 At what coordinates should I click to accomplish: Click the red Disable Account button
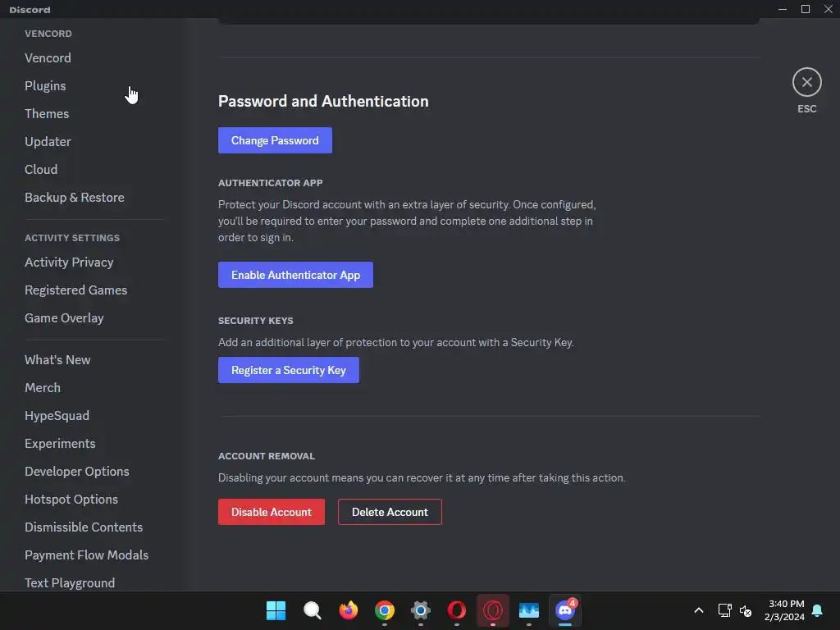pos(271,512)
